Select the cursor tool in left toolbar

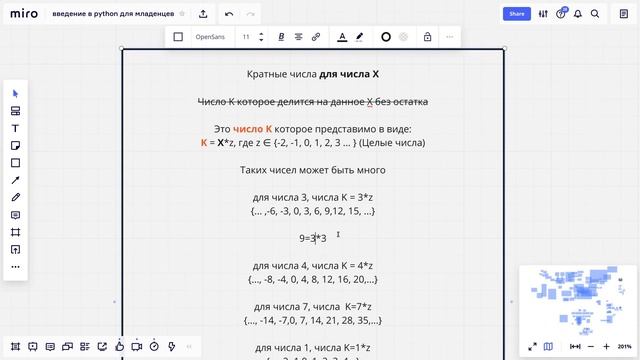pyautogui.click(x=16, y=93)
